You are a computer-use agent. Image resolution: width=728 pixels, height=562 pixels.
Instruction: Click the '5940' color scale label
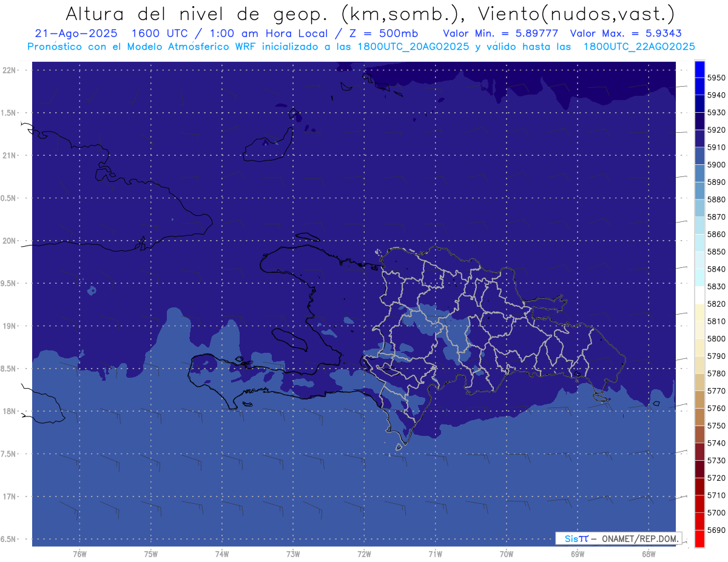(x=716, y=95)
